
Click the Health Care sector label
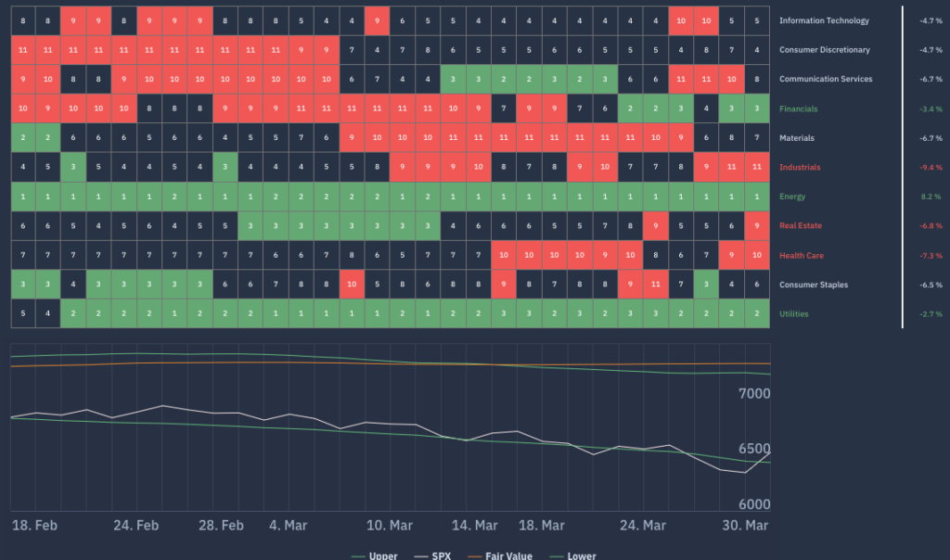tap(801, 255)
